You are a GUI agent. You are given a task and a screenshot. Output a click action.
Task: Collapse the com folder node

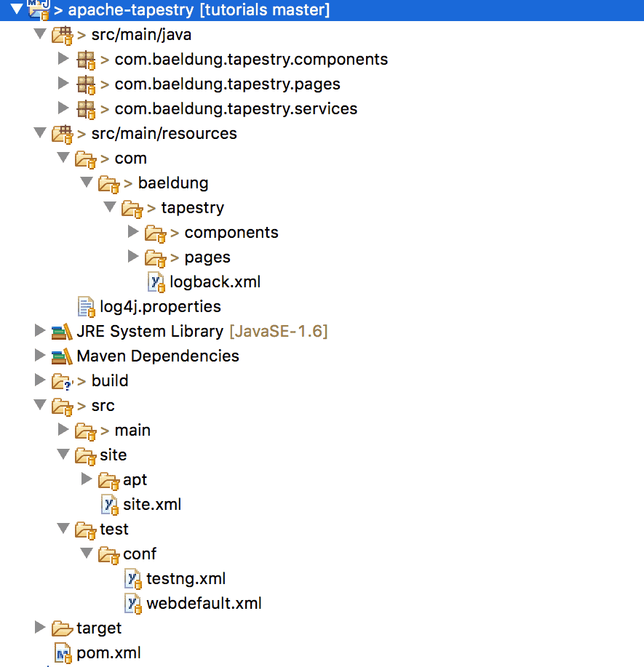[x=63, y=157]
